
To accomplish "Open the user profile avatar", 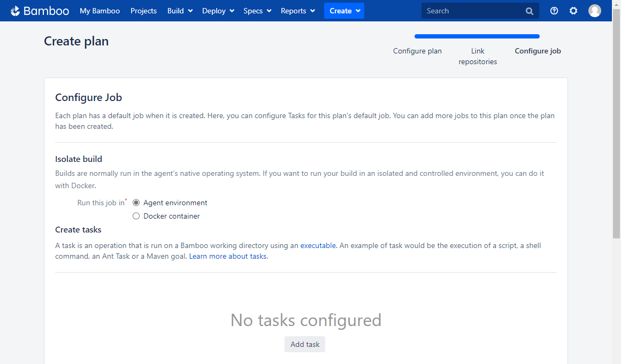I will point(594,11).
